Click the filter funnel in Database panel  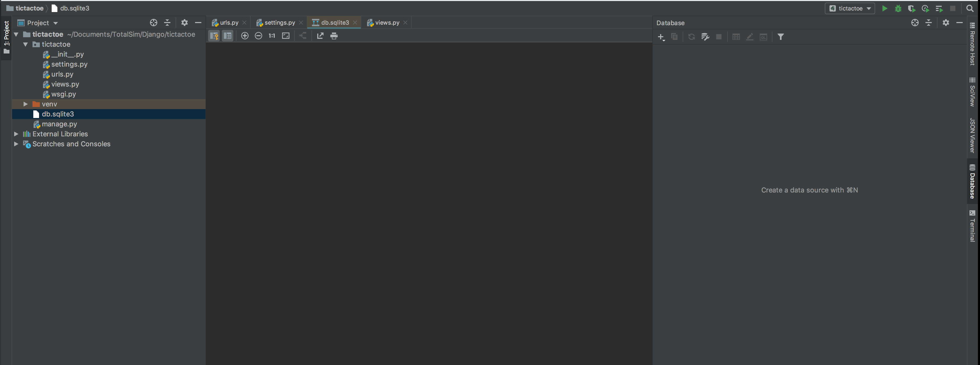coord(780,37)
